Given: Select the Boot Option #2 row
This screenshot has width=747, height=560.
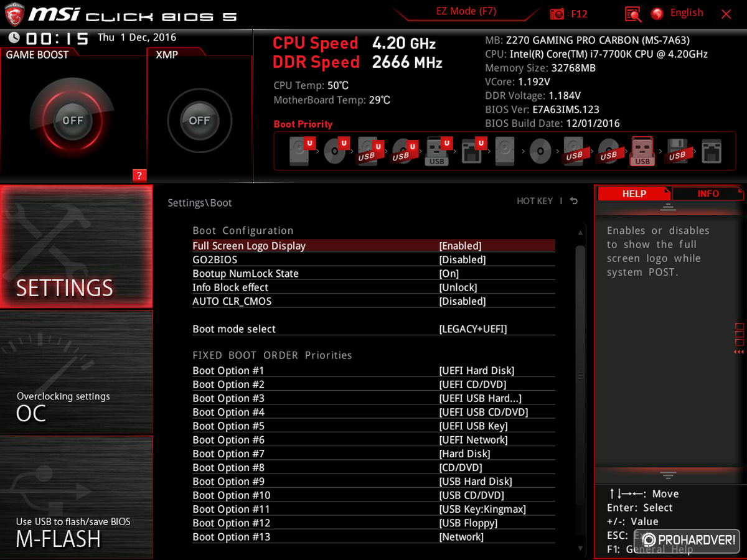Looking at the screenshot, I should [374, 385].
